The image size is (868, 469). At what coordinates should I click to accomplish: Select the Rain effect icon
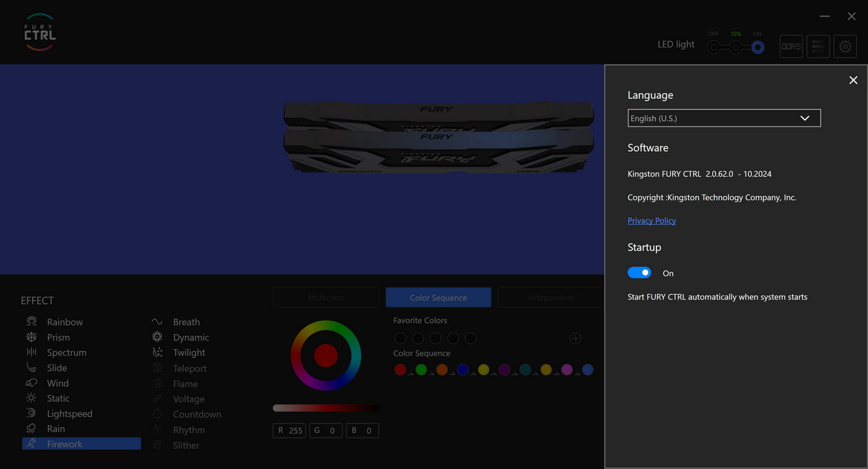(x=31, y=428)
